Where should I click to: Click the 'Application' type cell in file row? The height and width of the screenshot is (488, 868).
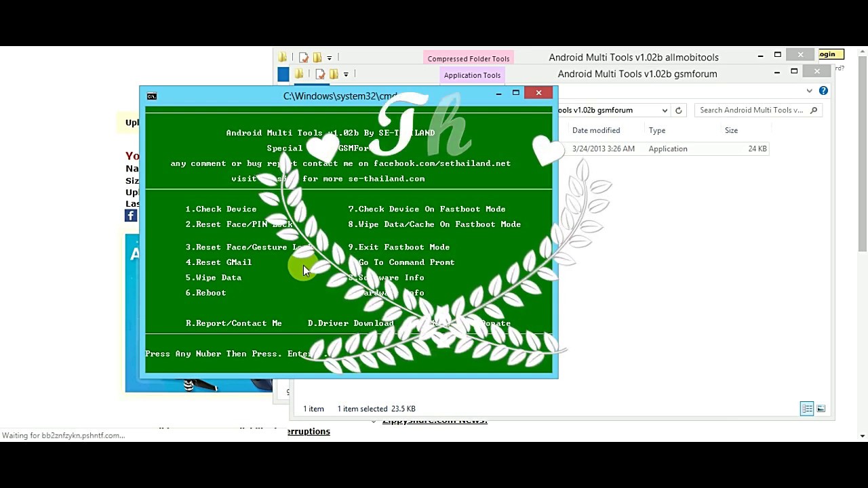tap(668, 149)
